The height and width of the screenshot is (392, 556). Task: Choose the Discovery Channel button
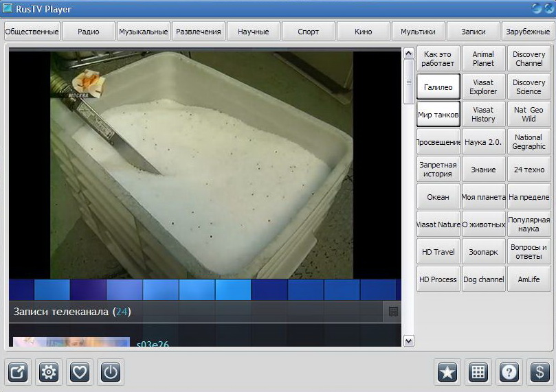(529, 59)
